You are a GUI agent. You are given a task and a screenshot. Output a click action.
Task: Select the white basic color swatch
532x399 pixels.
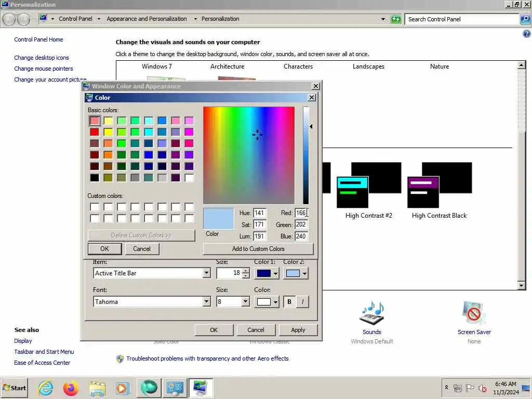click(x=189, y=178)
